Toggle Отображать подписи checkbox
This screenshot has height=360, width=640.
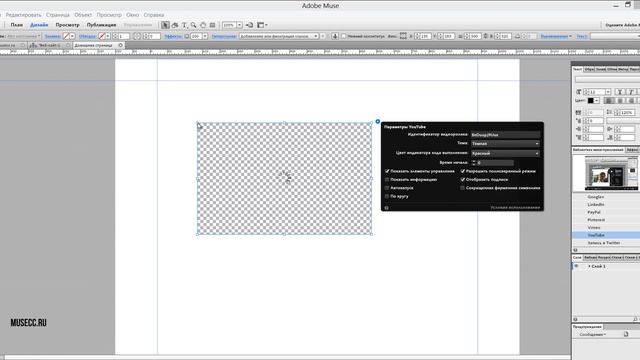pos(462,180)
